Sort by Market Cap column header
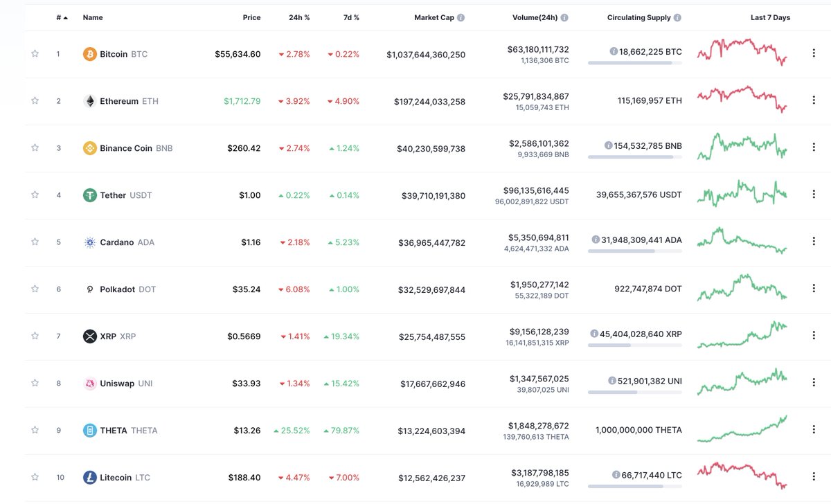 click(x=434, y=18)
